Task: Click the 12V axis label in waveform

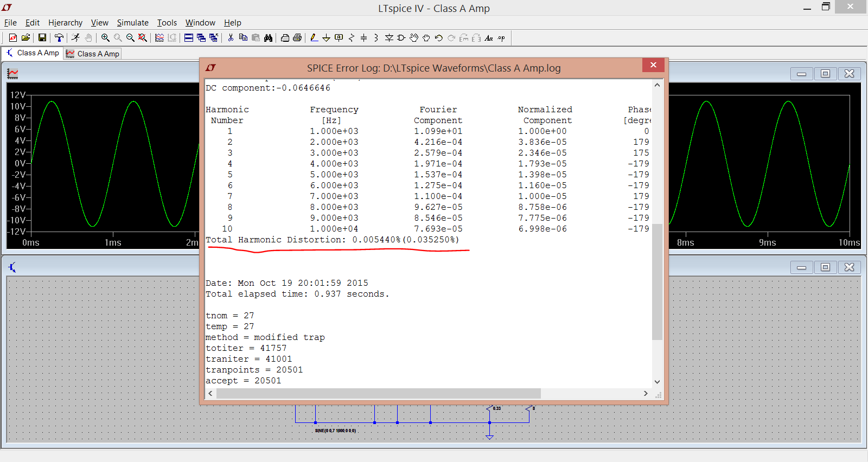Action: pyautogui.click(x=18, y=95)
